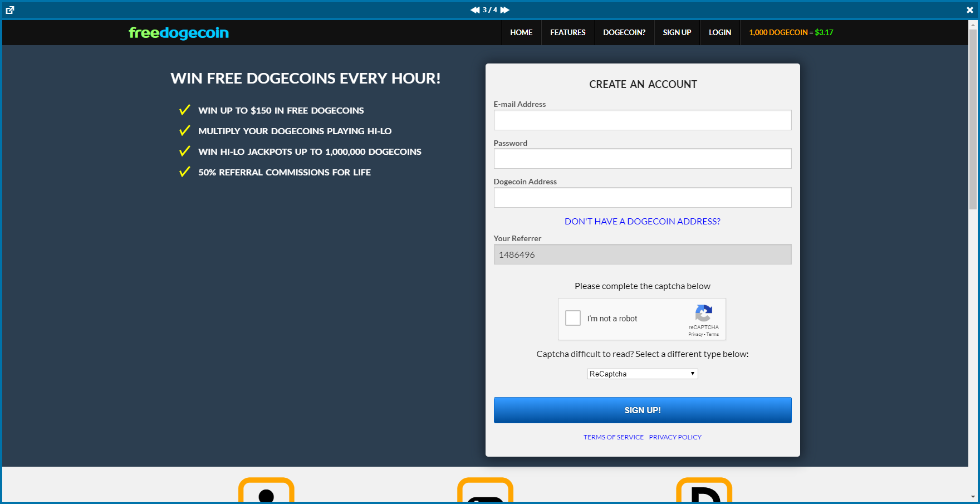This screenshot has height=504, width=980.
Task: Select DOGECOIN? in navigation bar
Action: (x=624, y=33)
